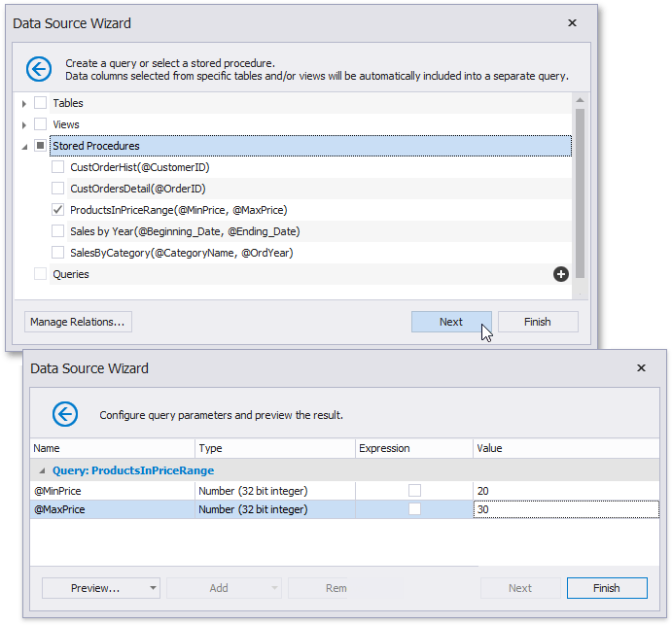Image resolution: width=672 pixels, height=625 pixels.
Task: Click the Manage Relations button
Action: pyautogui.click(x=78, y=322)
